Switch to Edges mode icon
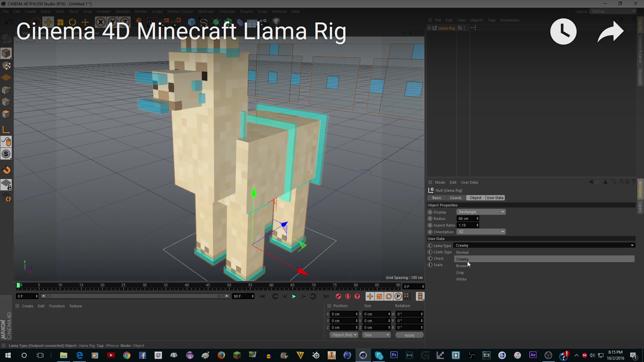644x362 pixels. click(6, 102)
